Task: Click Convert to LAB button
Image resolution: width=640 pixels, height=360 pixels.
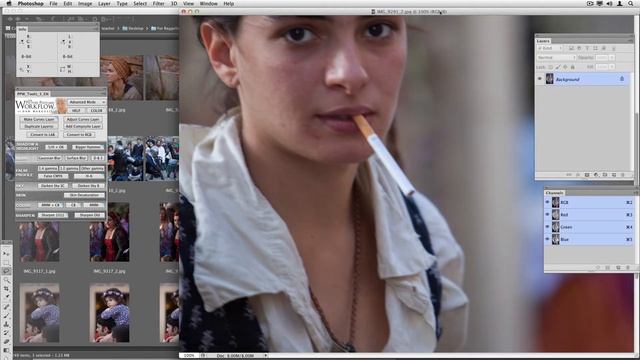Action: click(42, 134)
